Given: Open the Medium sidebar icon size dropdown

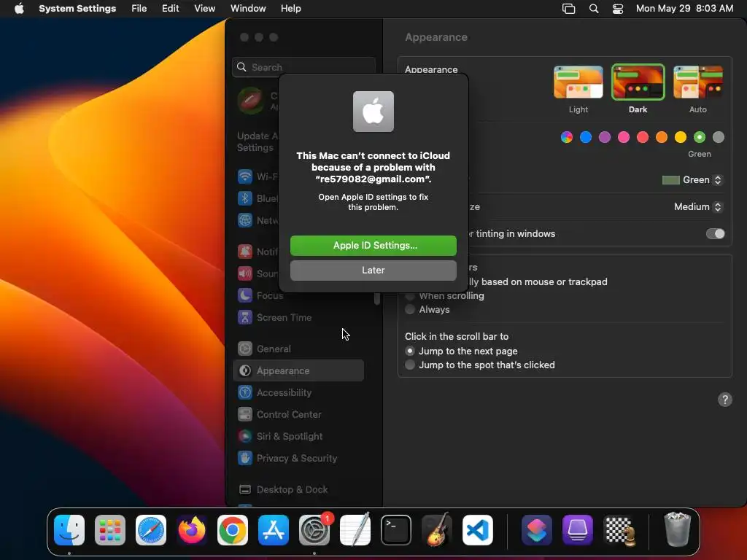Looking at the screenshot, I should (698, 206).
